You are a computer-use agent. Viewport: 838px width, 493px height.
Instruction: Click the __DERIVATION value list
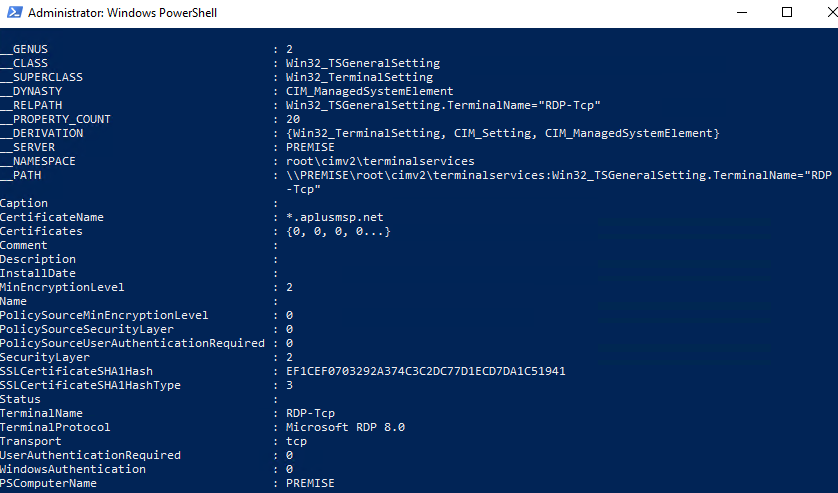click(502, 133)
